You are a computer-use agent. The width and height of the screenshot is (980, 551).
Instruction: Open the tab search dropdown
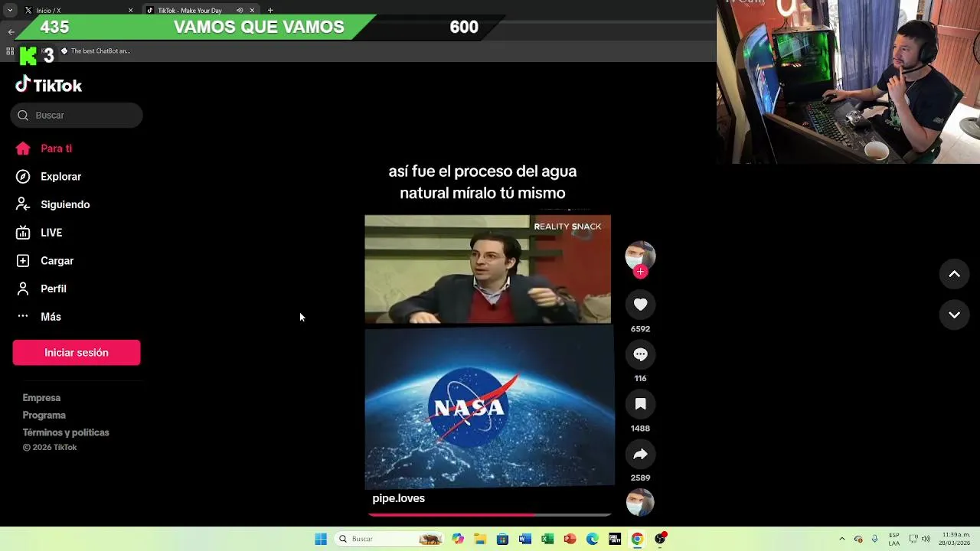coord(10,10)
